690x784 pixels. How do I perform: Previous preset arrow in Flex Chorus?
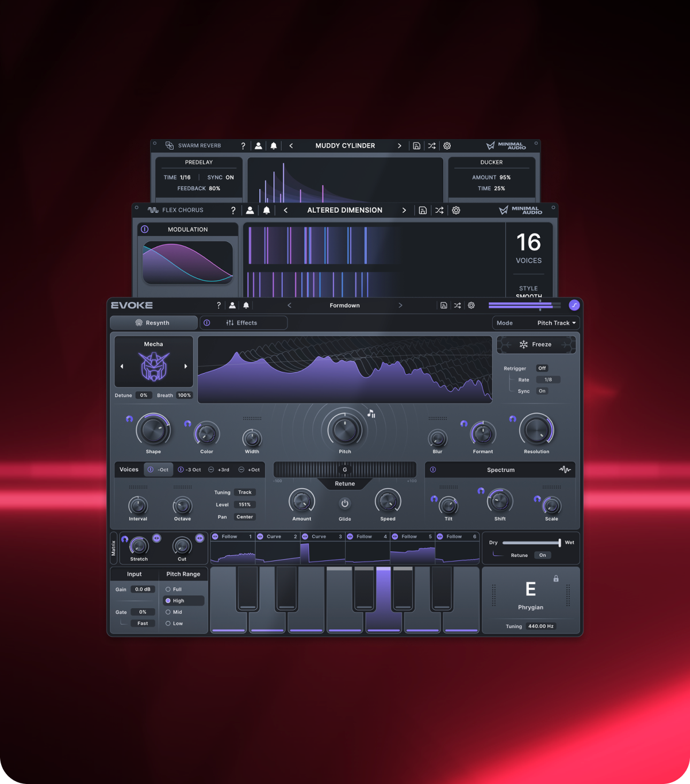286,210
